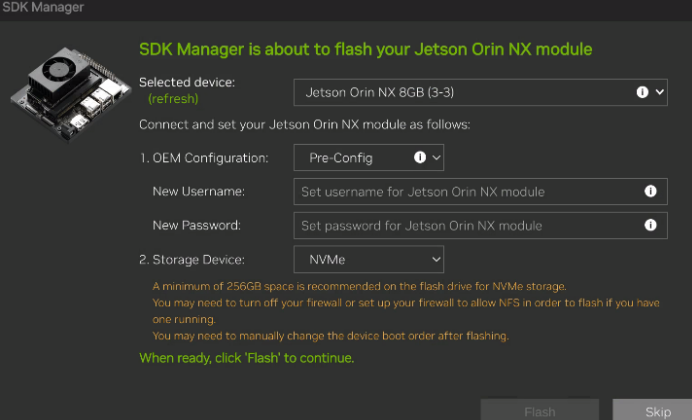Click the 'Connect and set your Jetson' instruction text

305,125
